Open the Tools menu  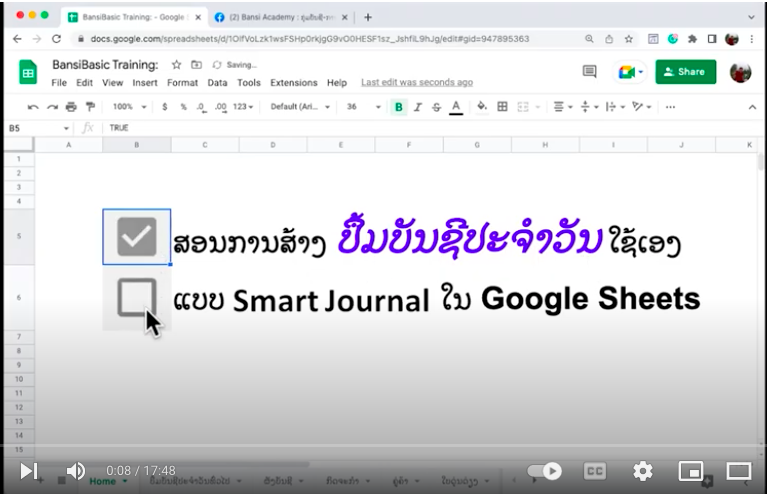[249, 83]
